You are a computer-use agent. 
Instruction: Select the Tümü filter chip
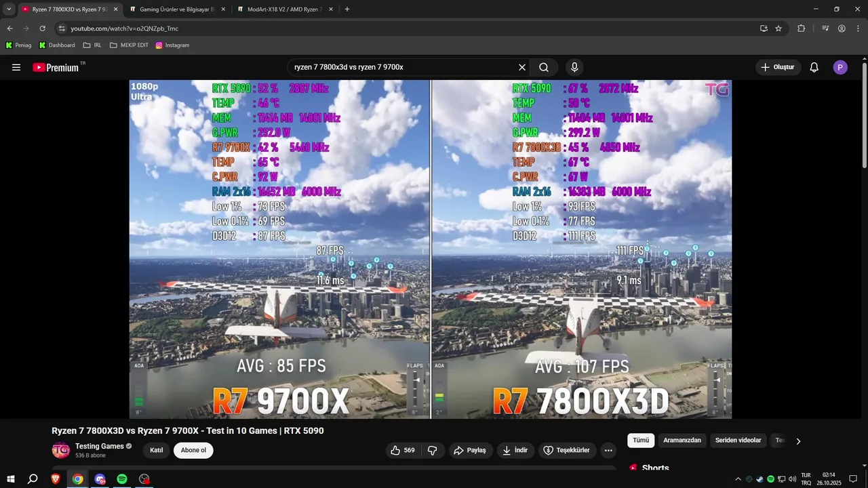click(x=641, y=441)
